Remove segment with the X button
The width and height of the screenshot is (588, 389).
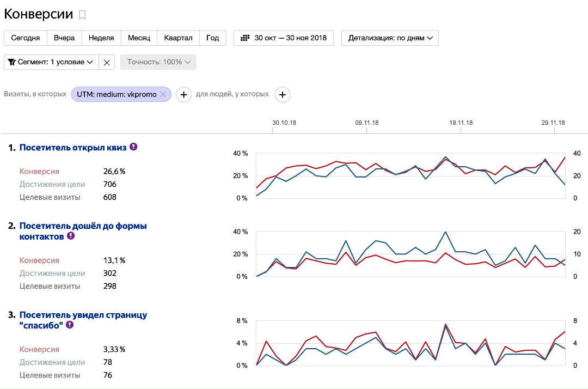[107, 62]
